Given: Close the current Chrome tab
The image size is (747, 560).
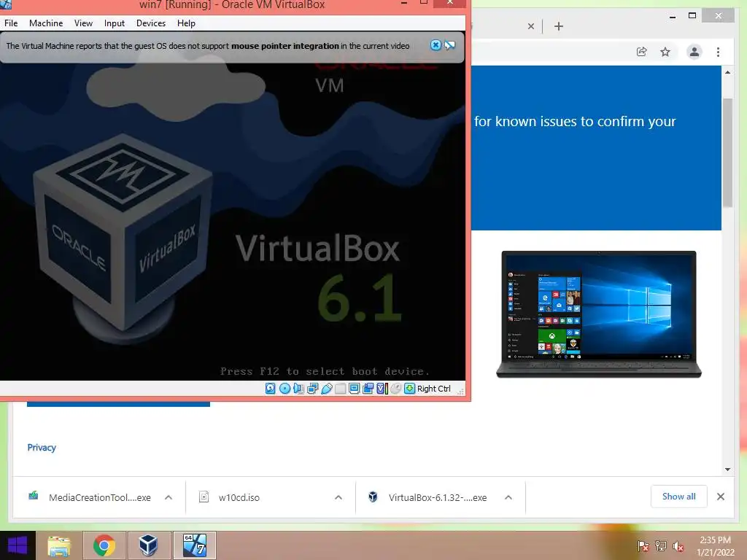Looking at the screenshot, I should [x=531, y=26].
